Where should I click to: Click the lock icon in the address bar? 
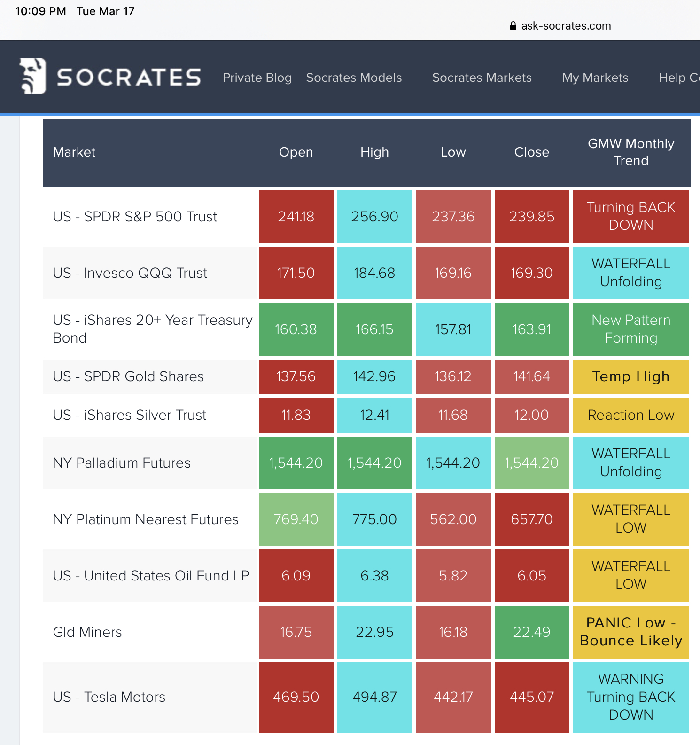coord(513,26)
